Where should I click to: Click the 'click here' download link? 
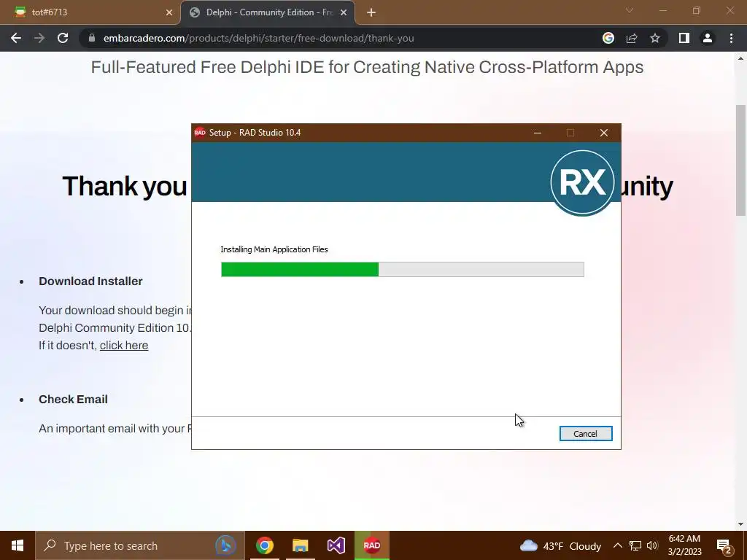point(124,345)
